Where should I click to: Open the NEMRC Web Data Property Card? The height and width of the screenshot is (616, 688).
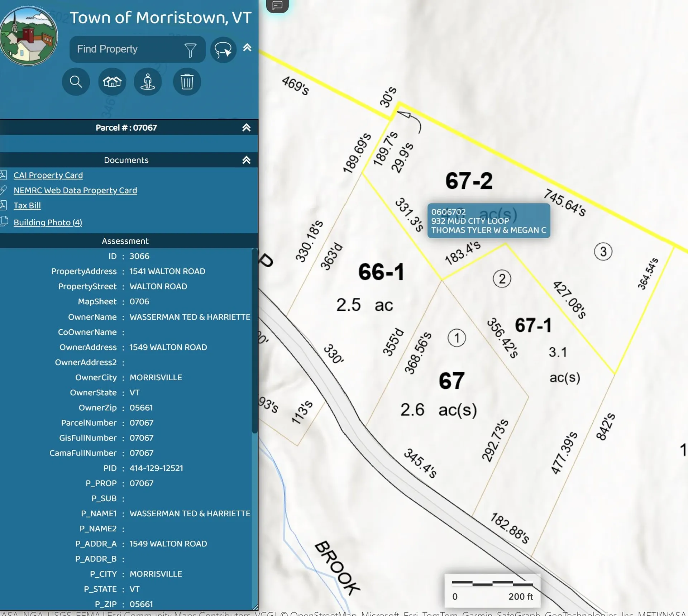click(75, 190)
